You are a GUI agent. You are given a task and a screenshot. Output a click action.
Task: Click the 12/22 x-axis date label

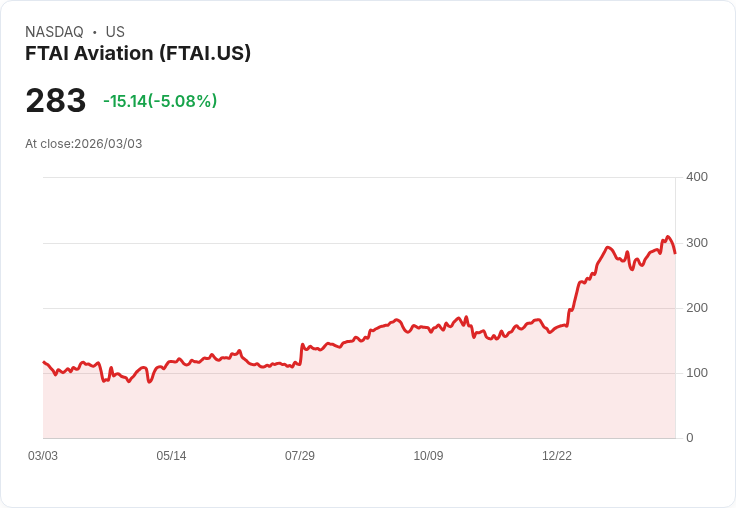557,456
